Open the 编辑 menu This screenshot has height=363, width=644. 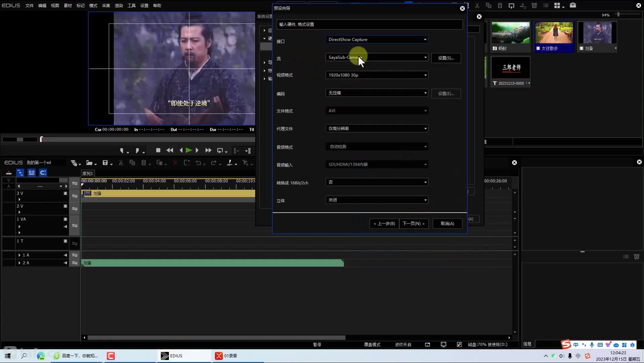click(x=42, y=6)
